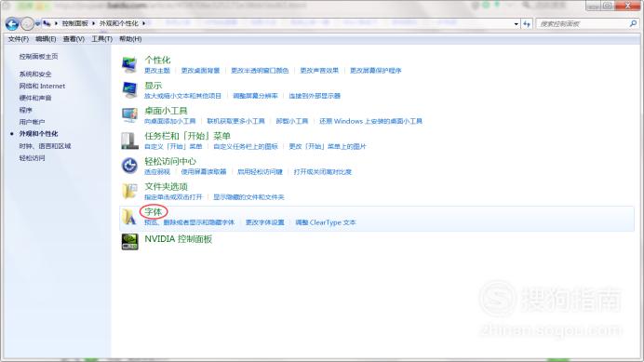Click the Desktop Gadgets icon
The image size is (644, 362).
129,115
